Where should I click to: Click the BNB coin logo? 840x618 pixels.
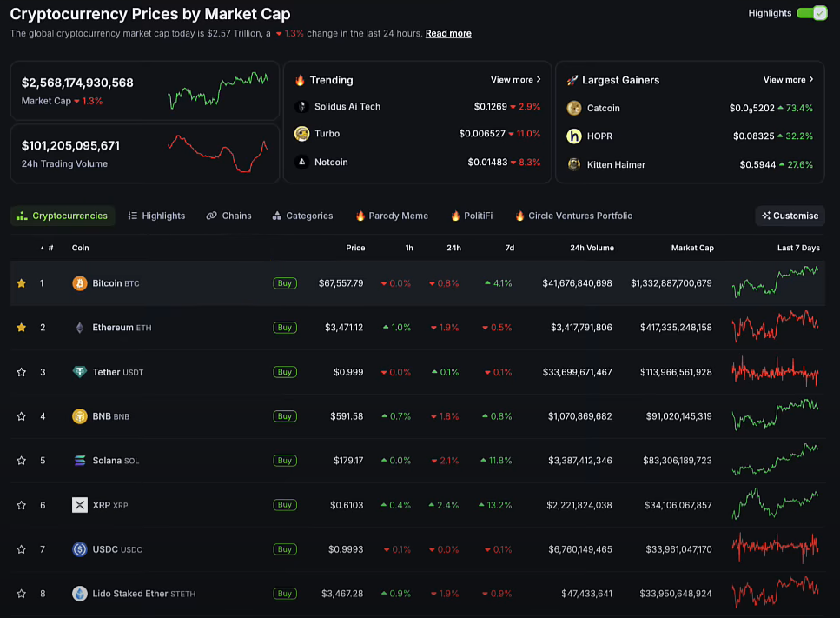tap(79, 416)
